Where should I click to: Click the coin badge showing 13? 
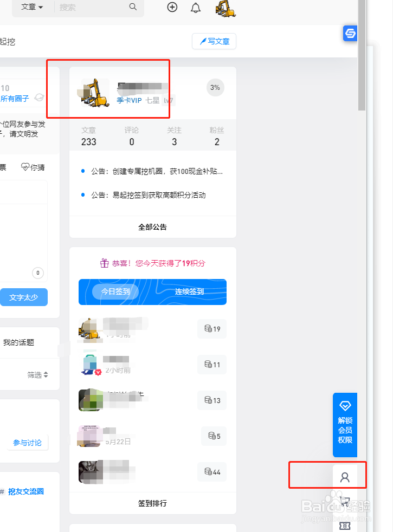pyautogui.click(x=212, y=400)
